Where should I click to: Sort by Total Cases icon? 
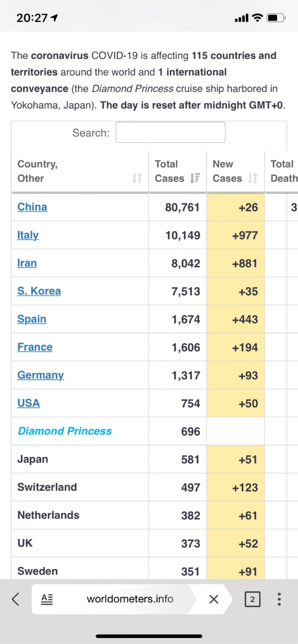tap(195, 178)
